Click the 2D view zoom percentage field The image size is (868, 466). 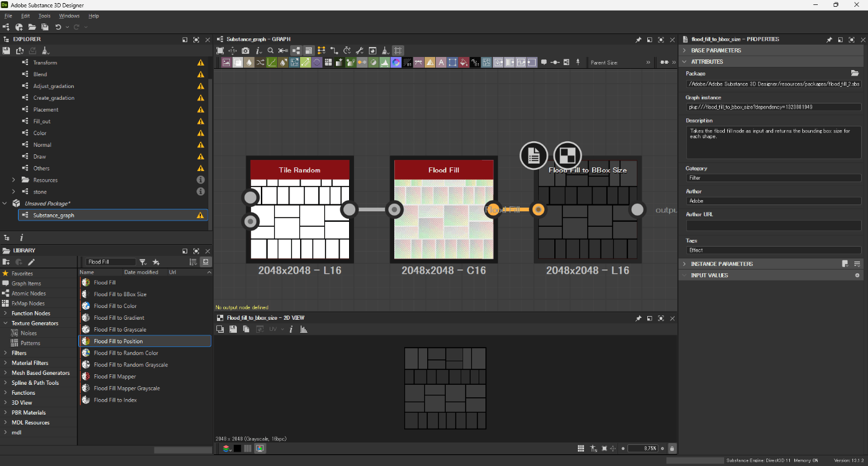[x=643, y=448]
